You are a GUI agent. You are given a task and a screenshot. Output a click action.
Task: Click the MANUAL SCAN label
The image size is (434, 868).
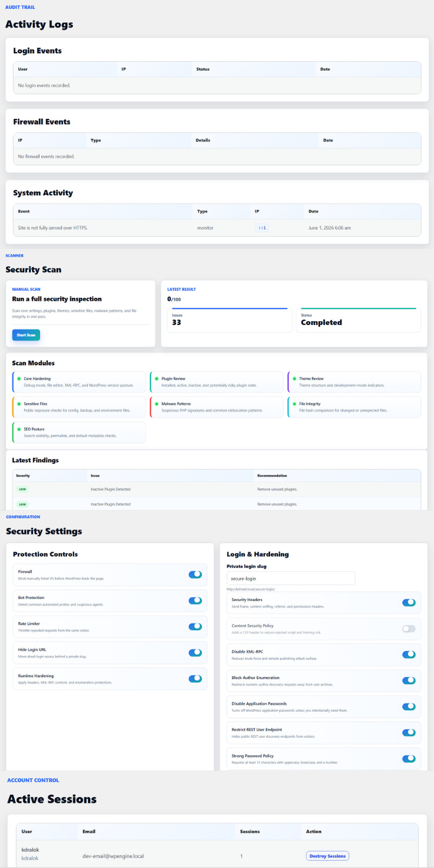[x=26, y=289]
